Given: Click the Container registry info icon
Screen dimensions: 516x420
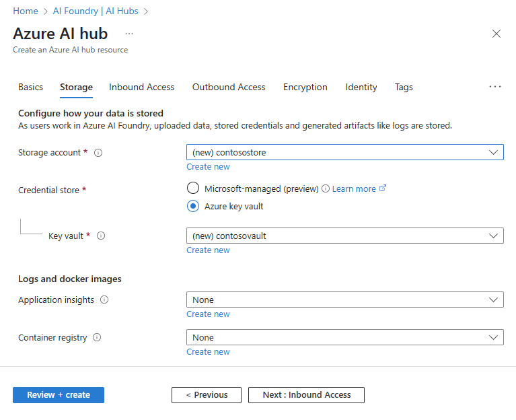Looking at the screenshot, I should pos(97,337).
